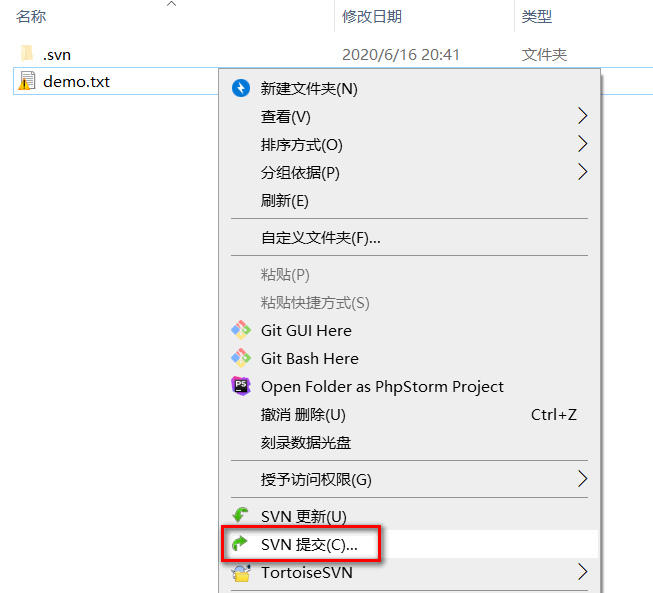Click the SVN Update icon
Viewport: 653px width, 593px height.
click(x=241, y=515)
